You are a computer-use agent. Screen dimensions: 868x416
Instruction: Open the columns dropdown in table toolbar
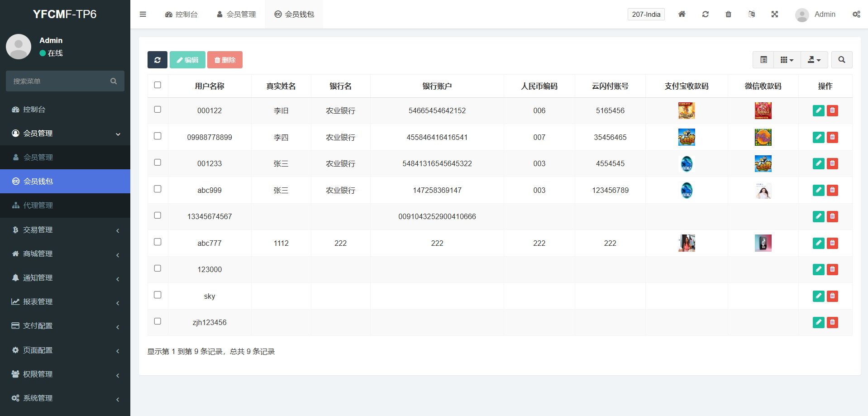pyautogui.click(x=787, y=60)
